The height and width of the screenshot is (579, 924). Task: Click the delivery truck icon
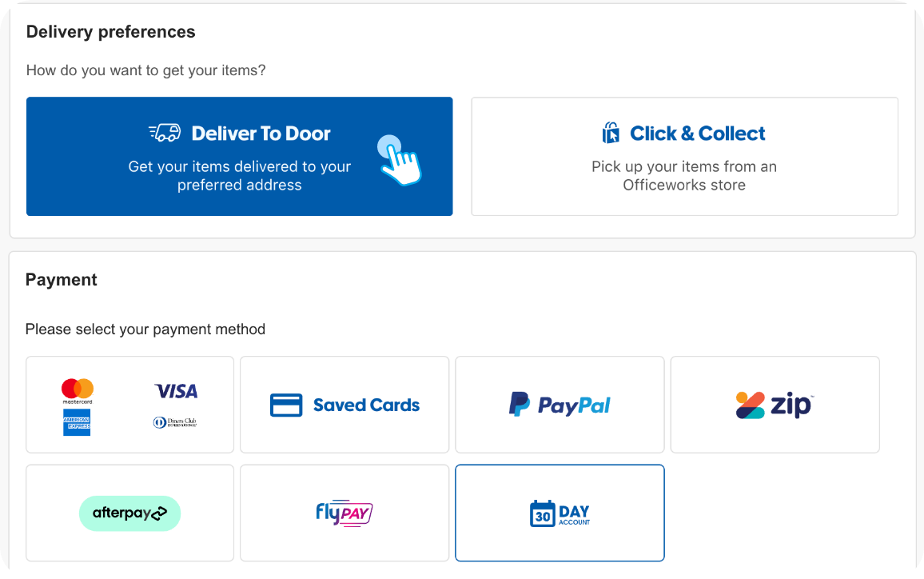coord(165,133)
